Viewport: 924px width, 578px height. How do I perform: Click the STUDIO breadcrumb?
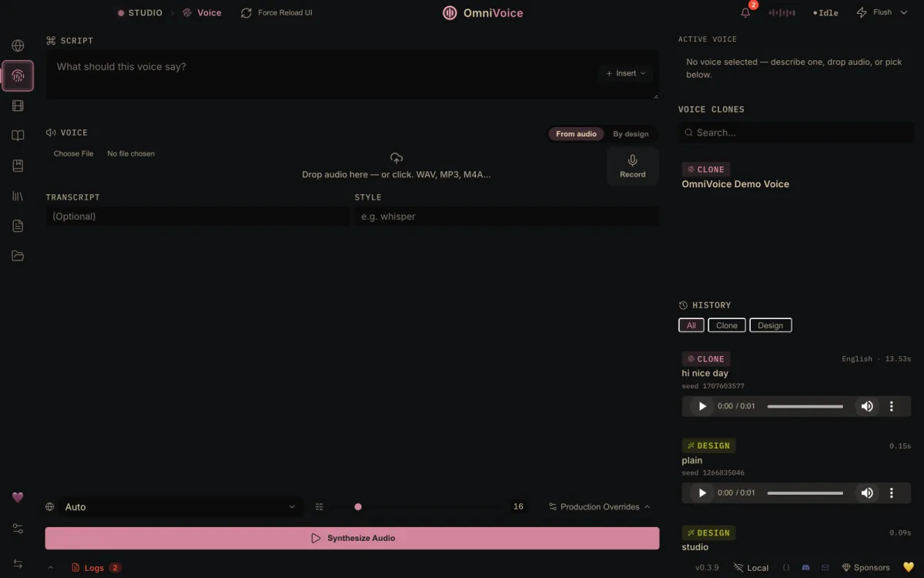[140, 12]
